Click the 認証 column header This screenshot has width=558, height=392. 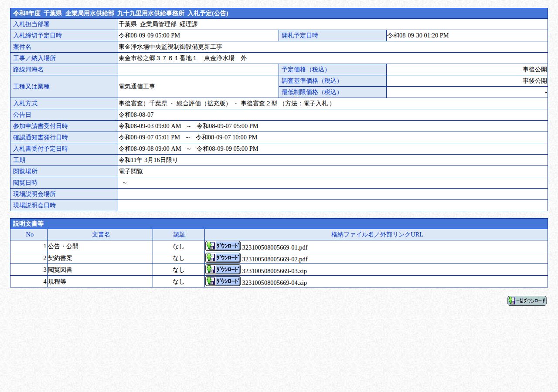point(179,234)
